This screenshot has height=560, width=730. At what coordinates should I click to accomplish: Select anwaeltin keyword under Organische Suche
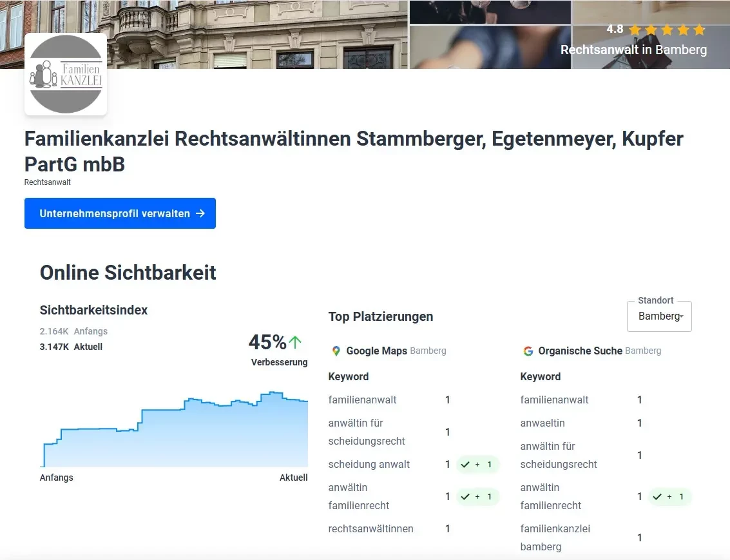click(x=542, y=423)
